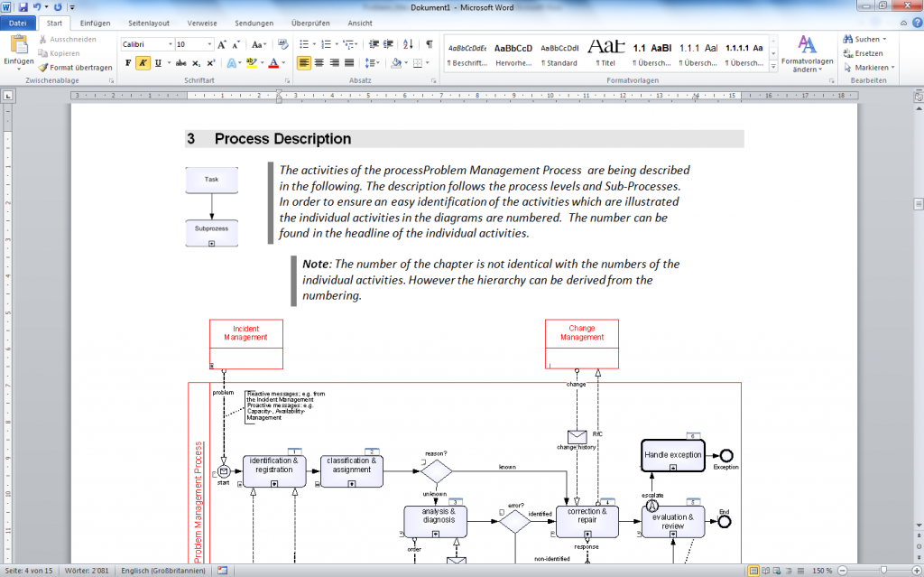This screenshot has height=577, width=924.
Task: Decrease indent with the outdent icon
Action: pos(374,44)
